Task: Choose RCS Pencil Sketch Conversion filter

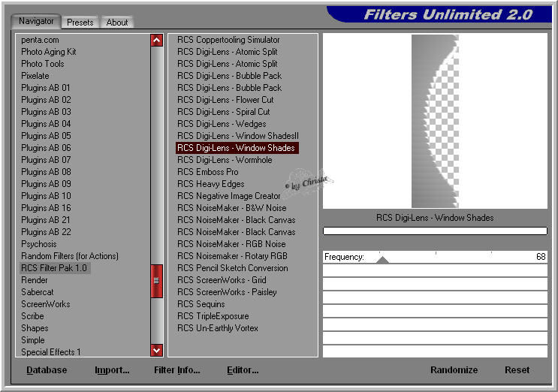Action: [232, 268]
